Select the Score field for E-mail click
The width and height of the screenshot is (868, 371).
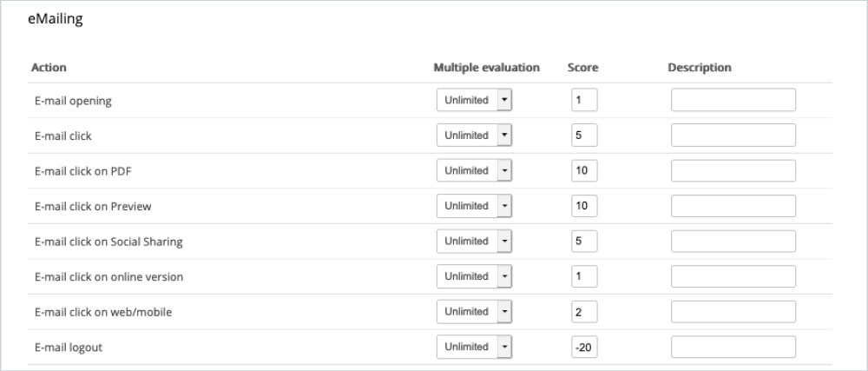point(584,136)
